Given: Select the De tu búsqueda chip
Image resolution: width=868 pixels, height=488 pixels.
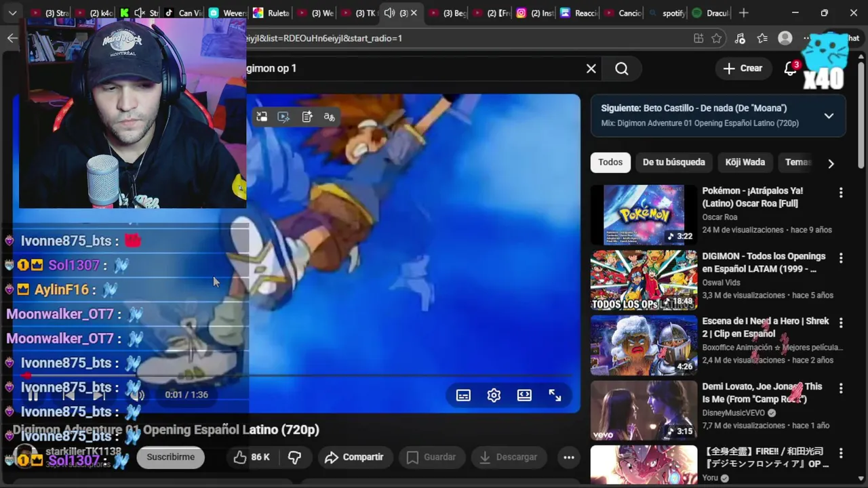Looking at the screenshot, I should click(674, 162).
